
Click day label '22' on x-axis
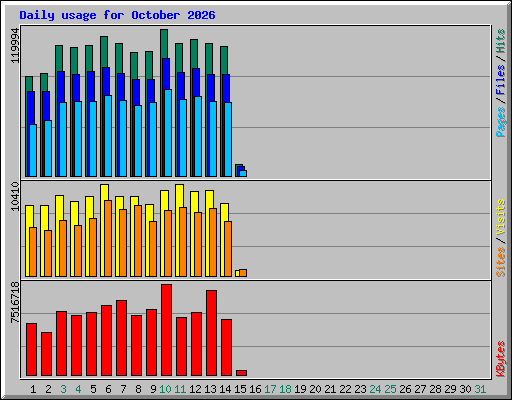click(345, 389)
